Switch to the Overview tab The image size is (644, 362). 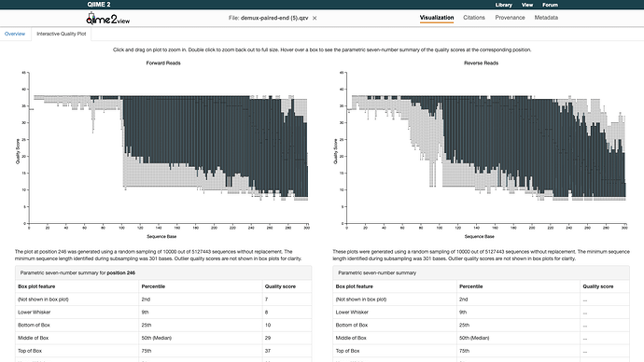tap(15, 34)
